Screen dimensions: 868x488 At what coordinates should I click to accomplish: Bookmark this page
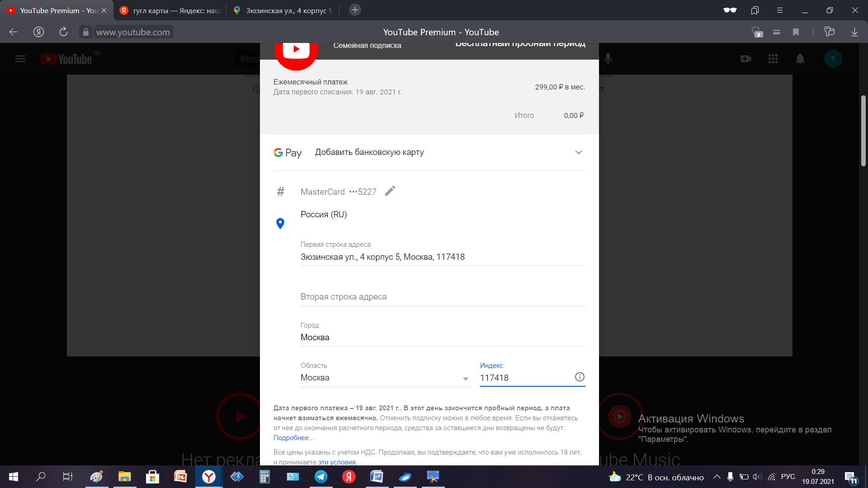point(796,32)
